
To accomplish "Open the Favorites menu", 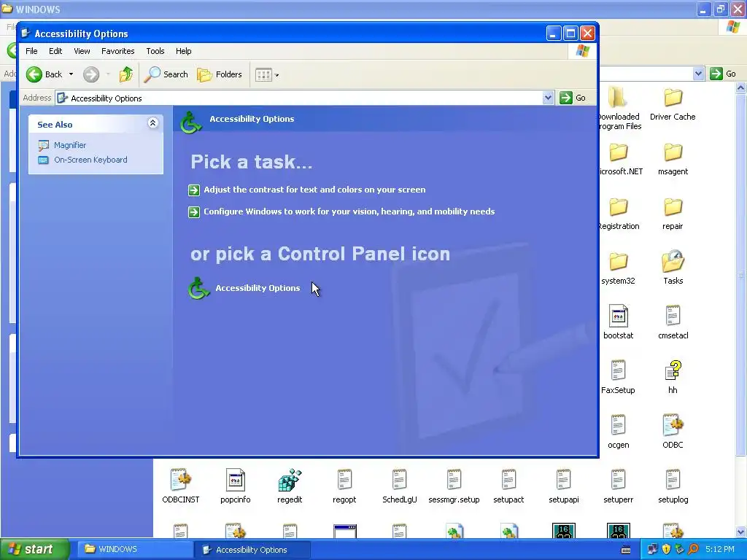I will pos(117,51).
